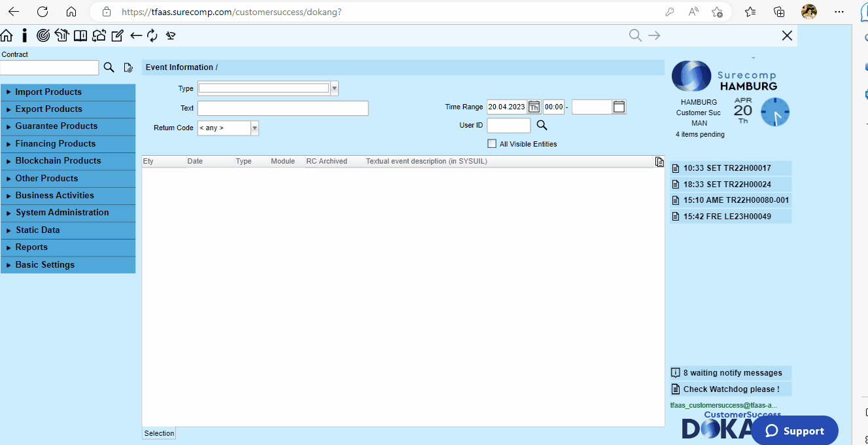Expand Guarantee Products menu
This screenshot has width=868, height=445.
click(x=68, y=126)
